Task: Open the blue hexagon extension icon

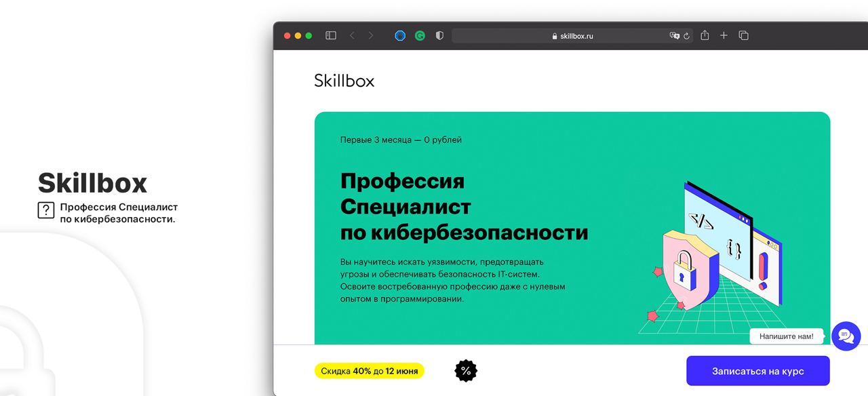Action: tap(400, 36)
